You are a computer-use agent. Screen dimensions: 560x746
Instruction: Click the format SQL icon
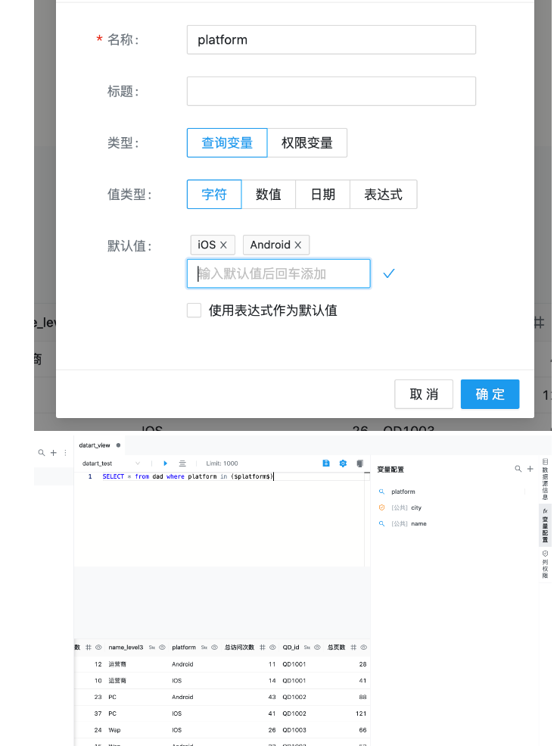(x=182, y=463)
